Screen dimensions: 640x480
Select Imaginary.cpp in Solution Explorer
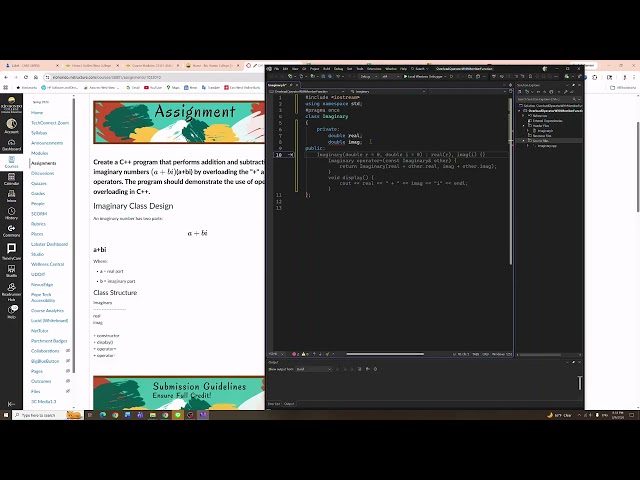547,145
